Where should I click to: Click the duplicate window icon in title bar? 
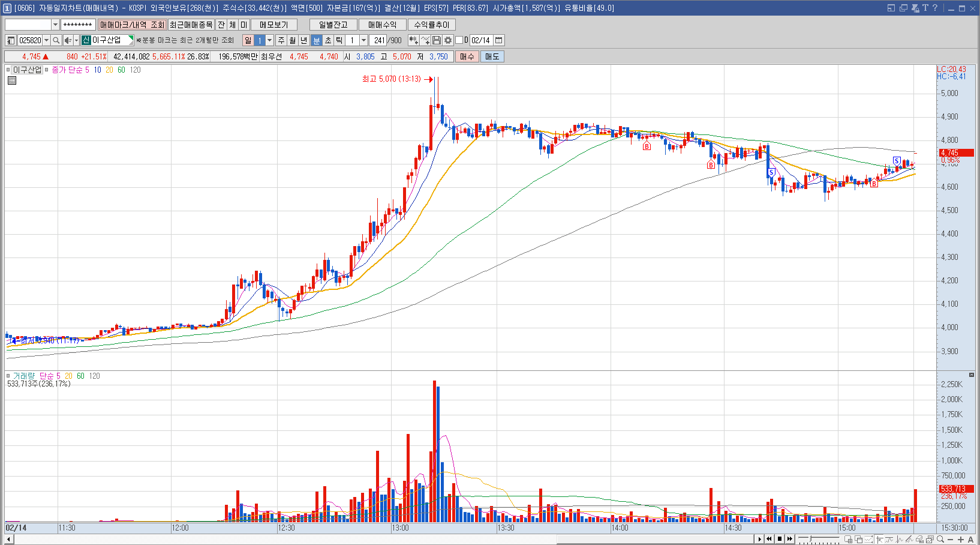(x=903, y=8)
